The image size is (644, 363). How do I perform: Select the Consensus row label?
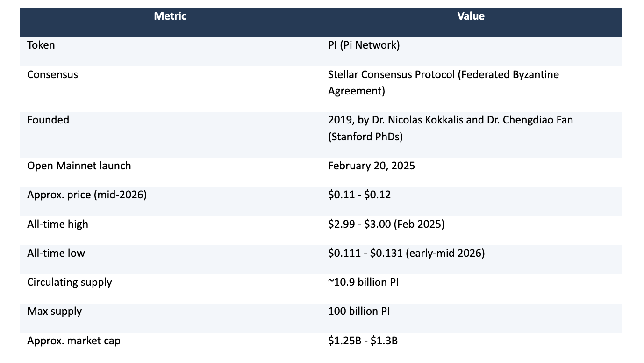pos(52,74)
